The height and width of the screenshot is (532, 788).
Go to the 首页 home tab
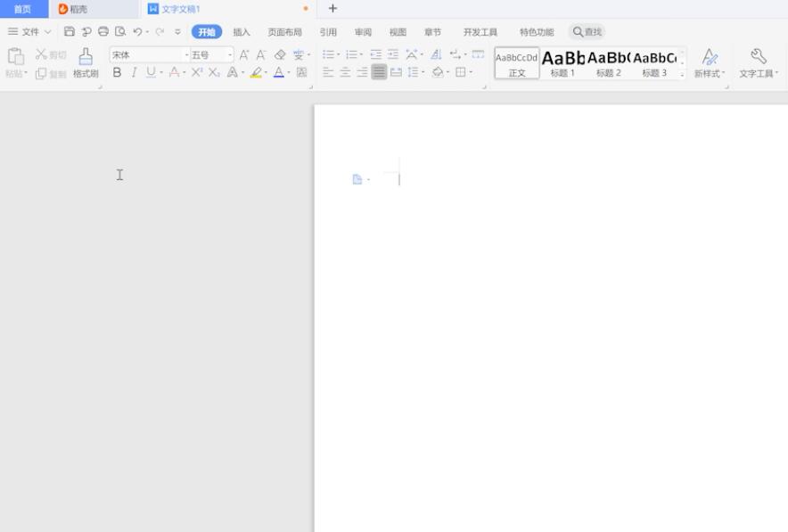click(22, 9)
